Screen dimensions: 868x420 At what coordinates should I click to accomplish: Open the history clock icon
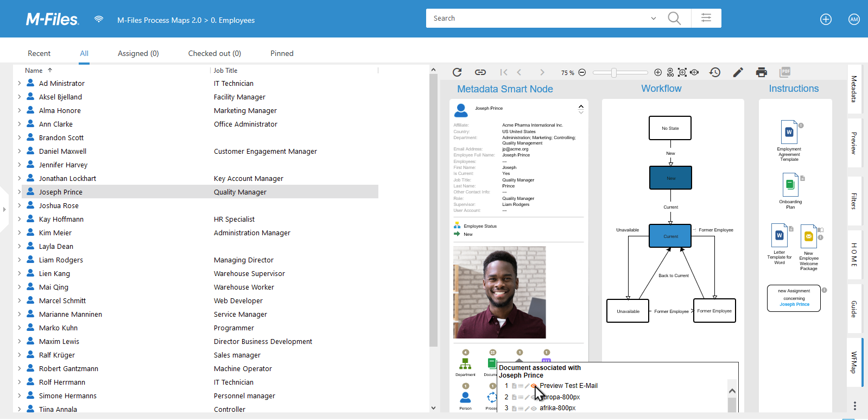click(715, 72)
